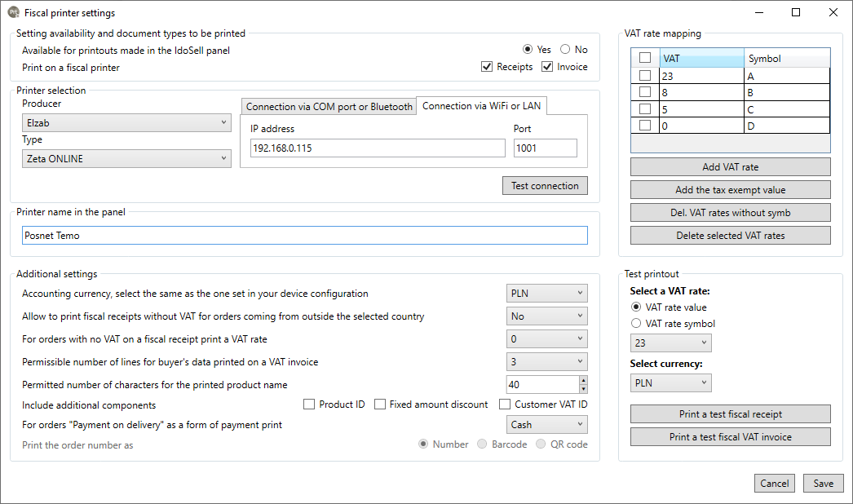
Task: Open the Payment on delivery dropdown showing Cash
Action: click(546, 425)
